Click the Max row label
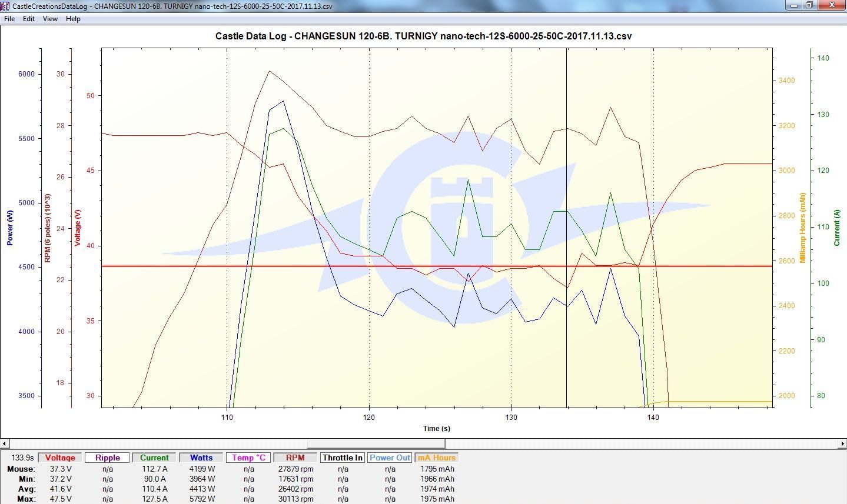Screen dimensions: 847x504 [26, 499]
